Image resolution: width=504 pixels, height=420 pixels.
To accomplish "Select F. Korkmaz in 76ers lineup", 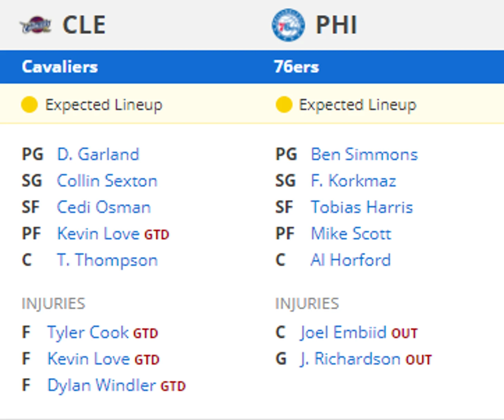I will tap(353, 181).
